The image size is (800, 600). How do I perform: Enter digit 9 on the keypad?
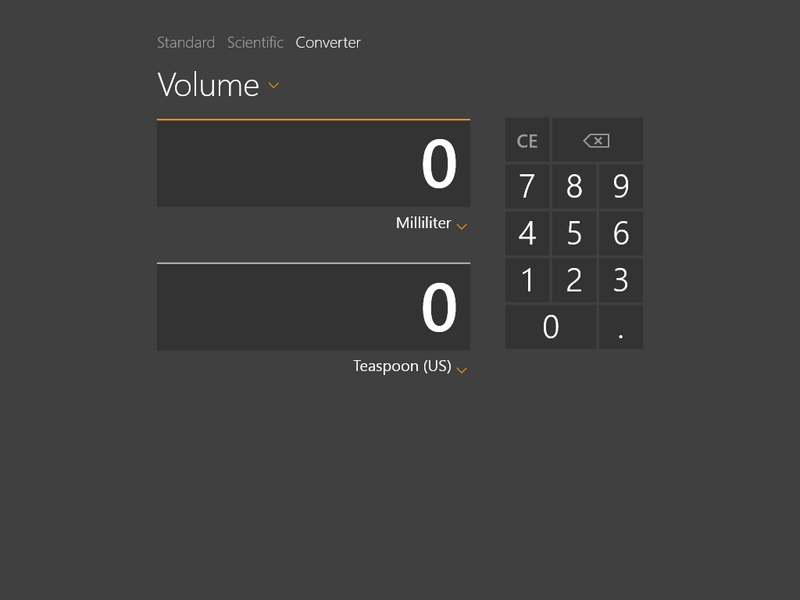point(621,187)
